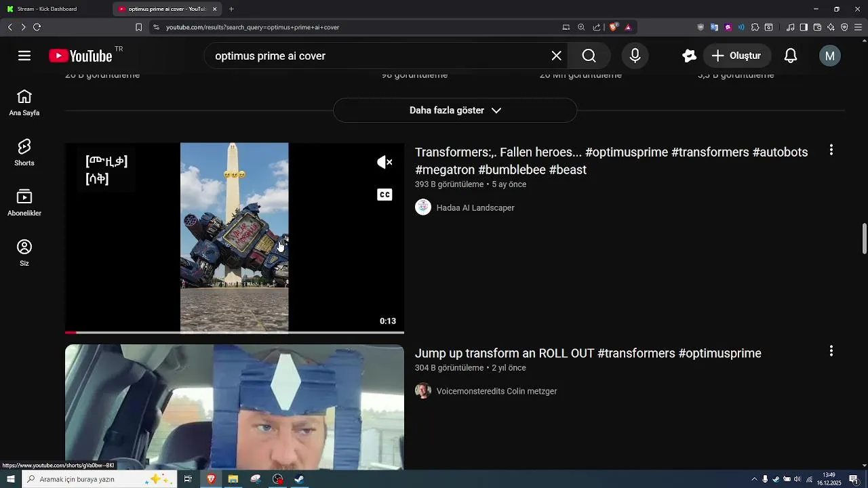This screenshot has height=488, width=868.
Task: Open the Transformers Fallen heroes video title
Action: coord(611,161)
